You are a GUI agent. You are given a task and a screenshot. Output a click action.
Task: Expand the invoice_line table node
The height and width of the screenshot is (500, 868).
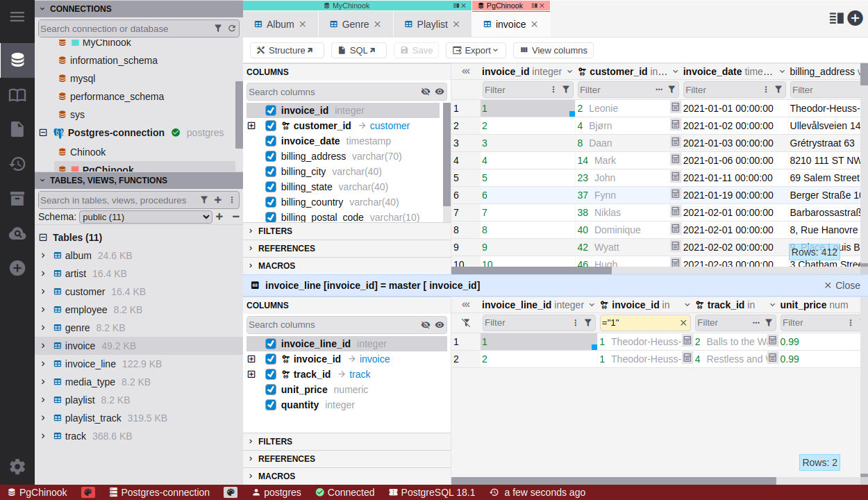click(x=43, y=364)
